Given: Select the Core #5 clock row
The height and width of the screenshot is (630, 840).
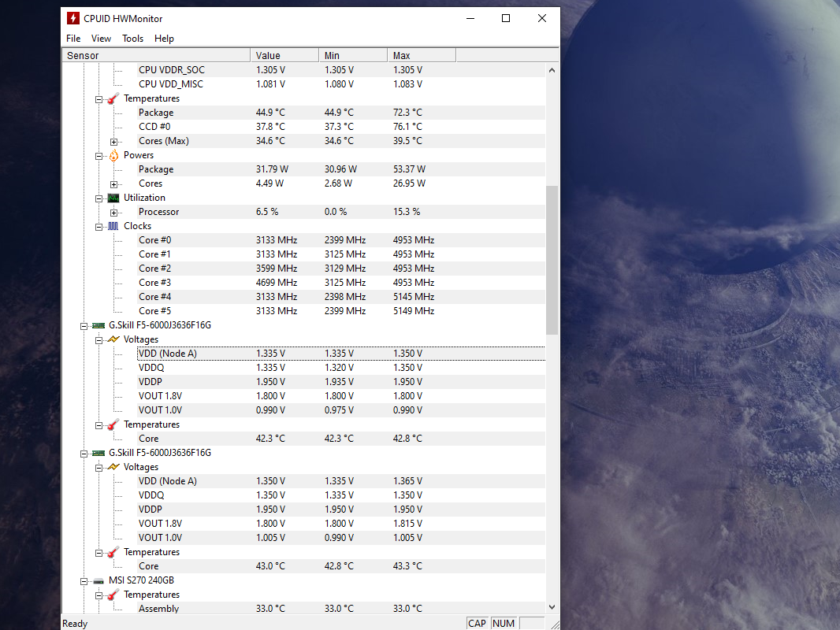Looking at the screenshot, I should tap(341, 311).
